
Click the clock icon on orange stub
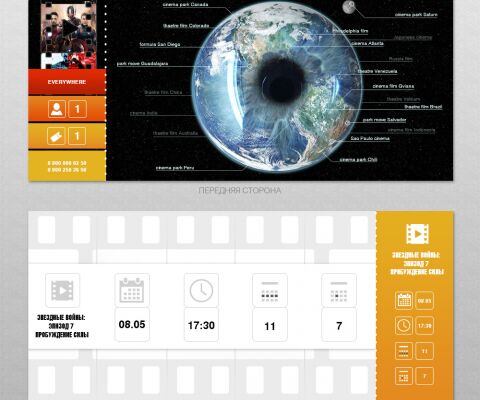click(x=404, y=325)
